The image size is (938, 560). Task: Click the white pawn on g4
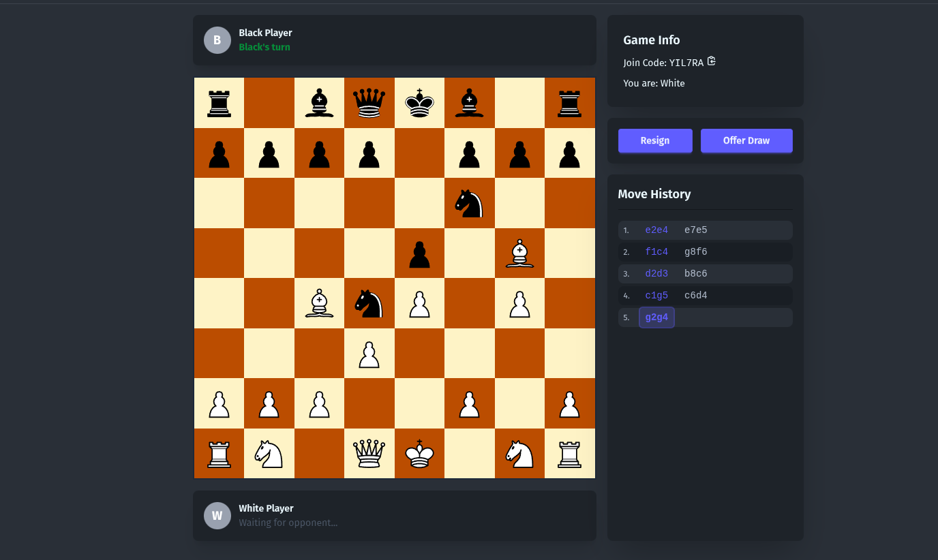pos(519,303)
